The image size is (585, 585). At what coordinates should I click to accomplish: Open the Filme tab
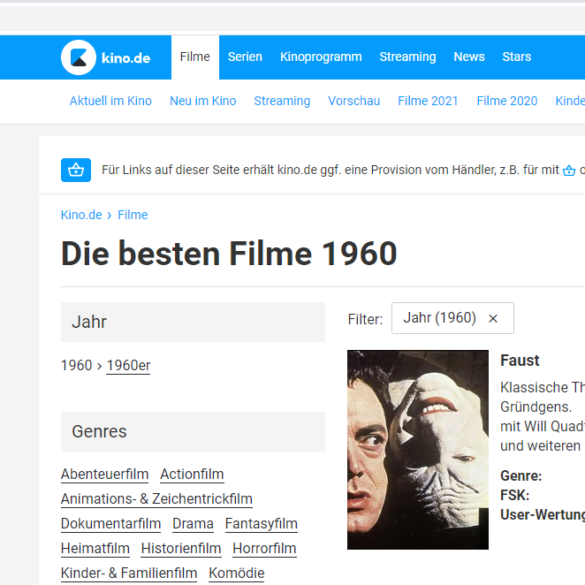[195, 57]
